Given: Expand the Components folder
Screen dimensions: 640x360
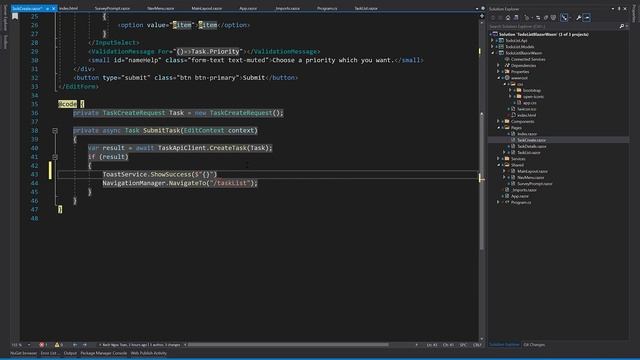Looking at the screenshot, I should (x=498, y=121).
